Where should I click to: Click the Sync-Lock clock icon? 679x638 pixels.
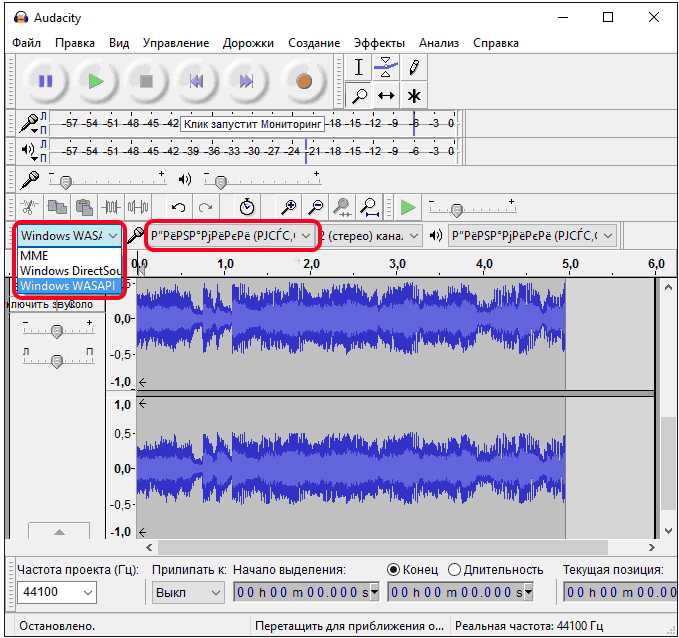[247, 207]
